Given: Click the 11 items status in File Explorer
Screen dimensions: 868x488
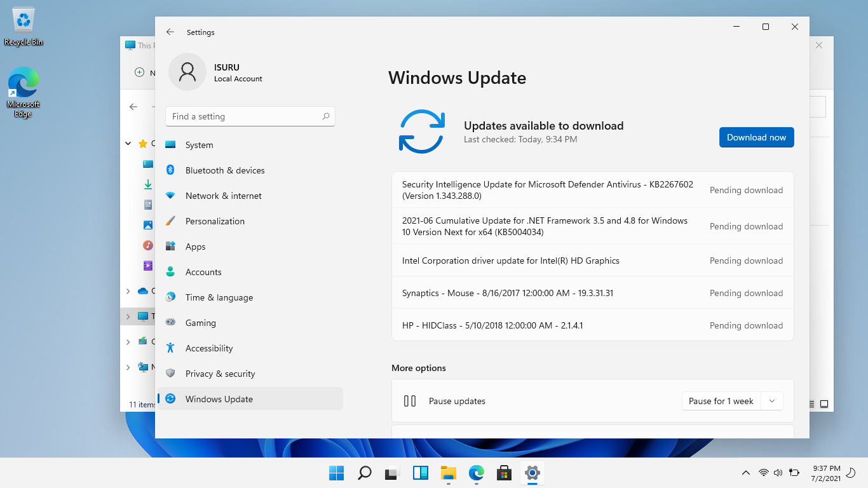Looking at the screenshot, I should 142,404.
